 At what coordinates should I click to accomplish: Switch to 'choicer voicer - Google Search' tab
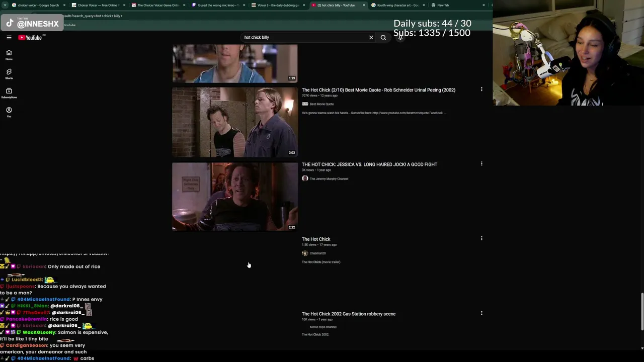point(38,5)
